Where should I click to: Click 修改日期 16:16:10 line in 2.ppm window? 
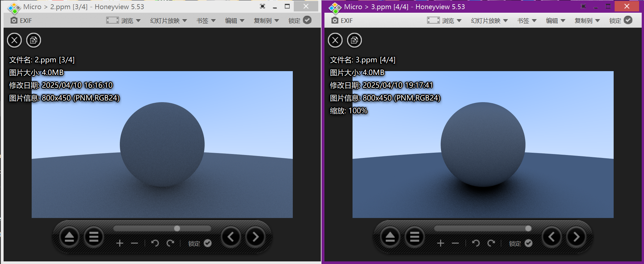pyautogui.click(x=61, y=85)
